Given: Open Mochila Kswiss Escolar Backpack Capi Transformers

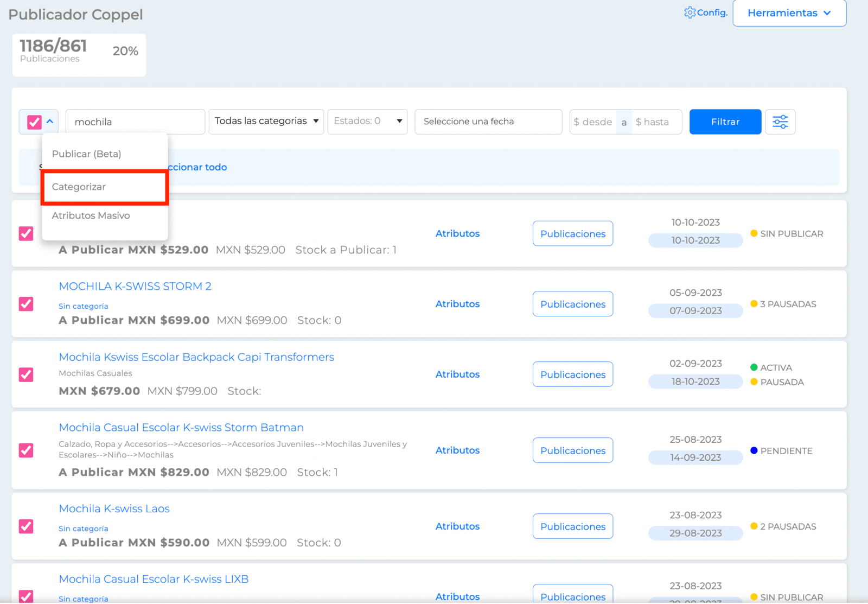Looking at the screenshot, I should [x=196, y=357].
